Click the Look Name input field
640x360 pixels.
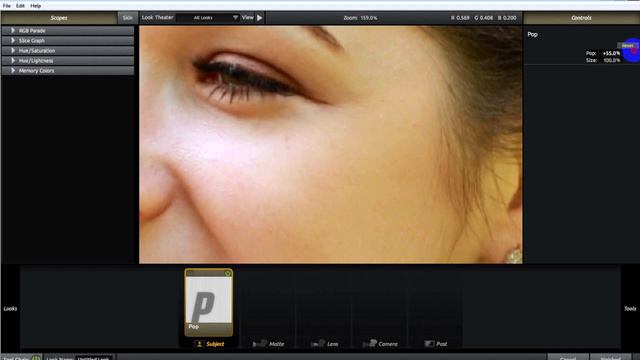93,358
